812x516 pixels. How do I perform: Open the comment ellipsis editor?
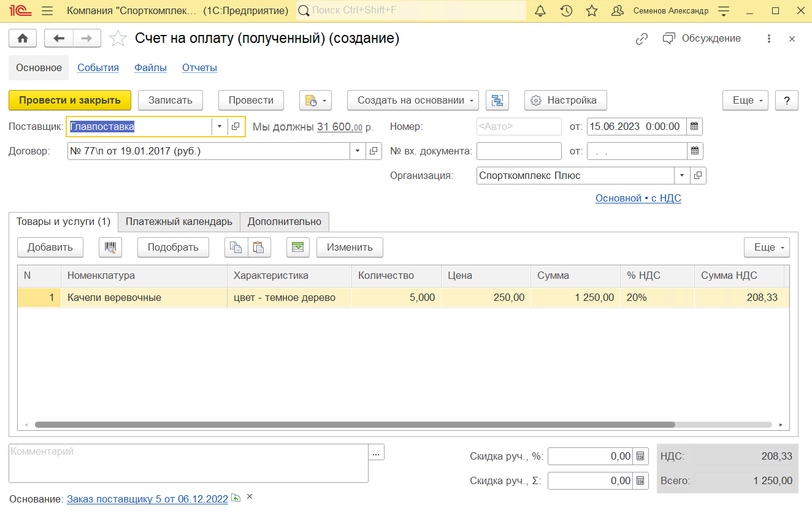pyautogui.click(x=376, y=452)
